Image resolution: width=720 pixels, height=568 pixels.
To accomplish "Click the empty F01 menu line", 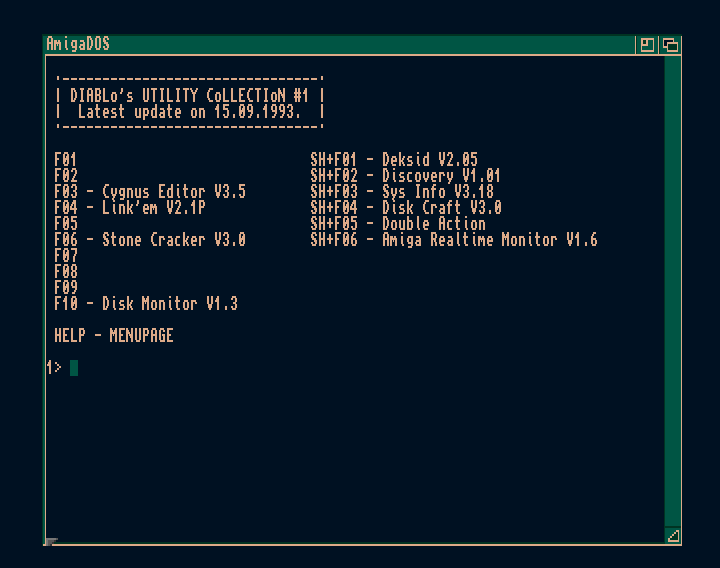I will pos(65,160).
